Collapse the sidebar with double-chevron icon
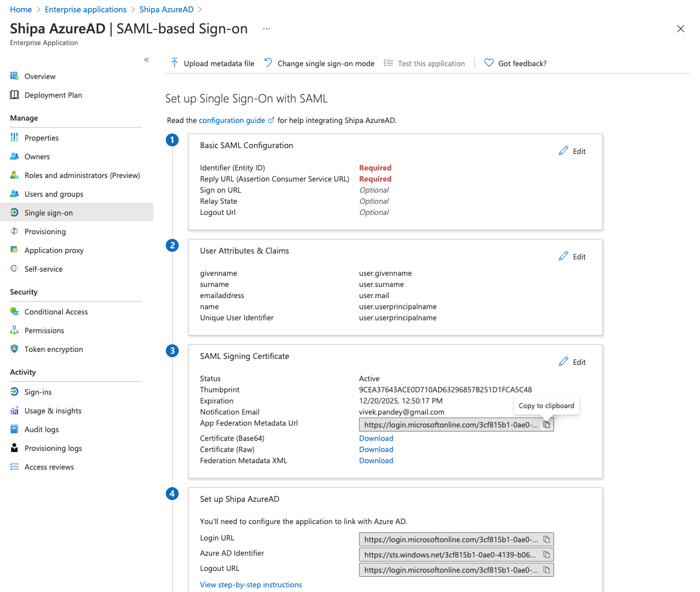 [x=146, y=60]
